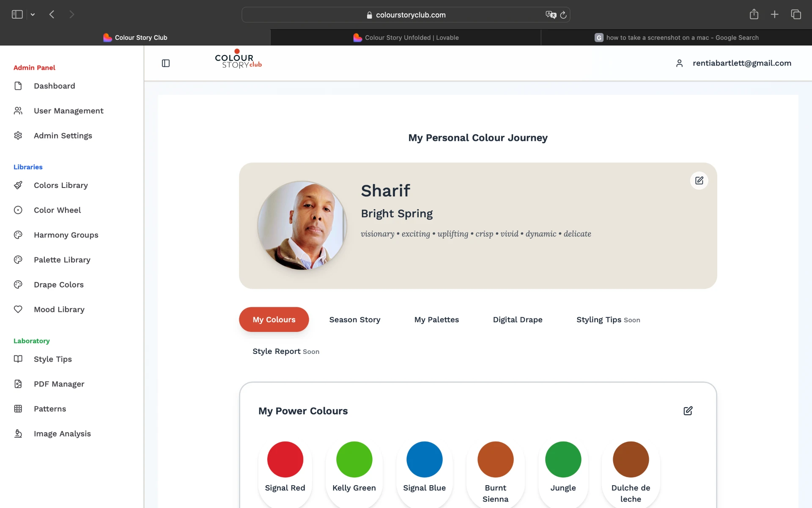Click the Colors Library paintbrush icon

[x=18, y=185]
